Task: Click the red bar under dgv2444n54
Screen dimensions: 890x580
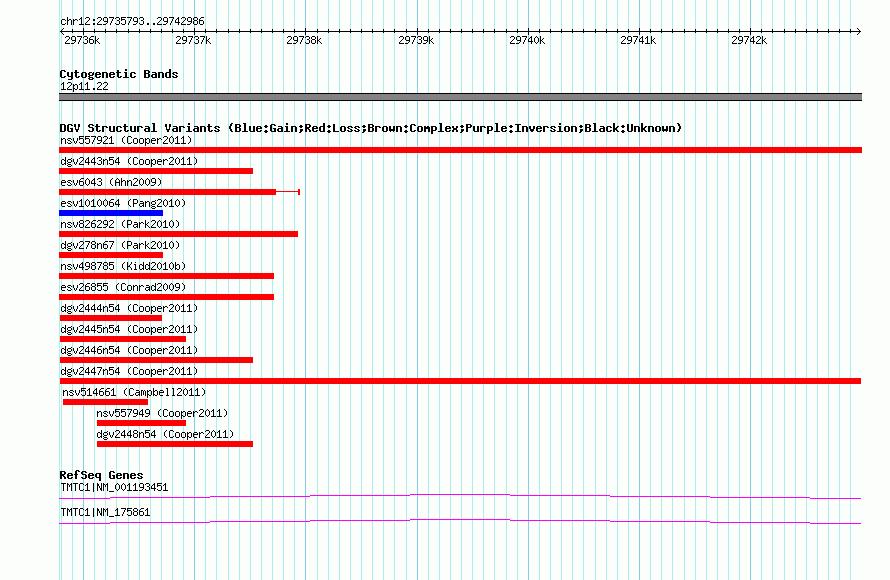Action: pos(111,318)
